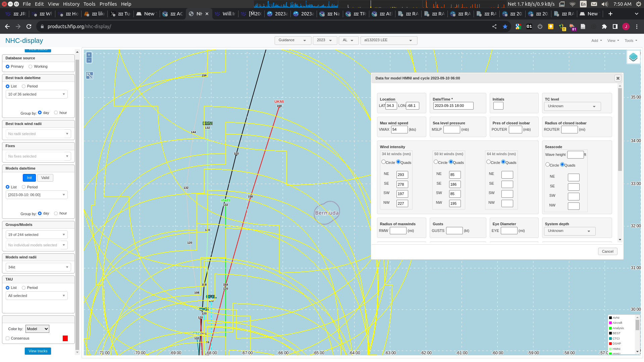
Task: Open the volume control in system tray
Action: tap(605, 4)
